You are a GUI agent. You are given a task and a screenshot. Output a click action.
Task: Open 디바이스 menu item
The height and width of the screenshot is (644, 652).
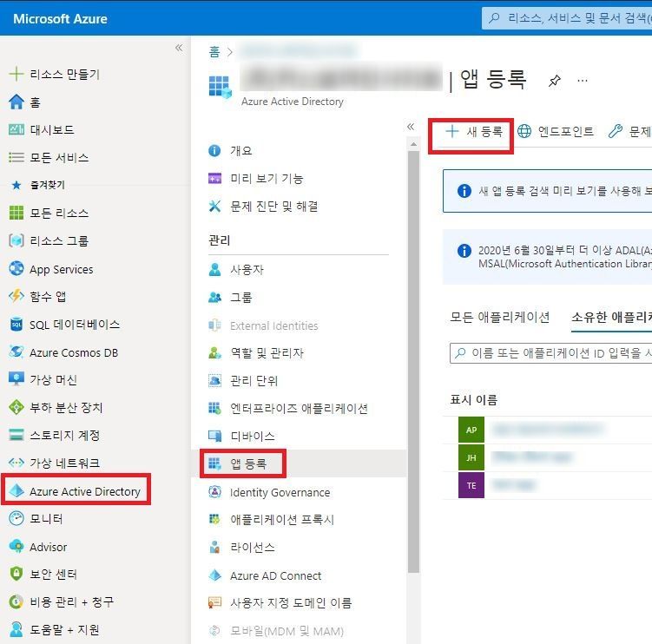(x=241, y=436)
